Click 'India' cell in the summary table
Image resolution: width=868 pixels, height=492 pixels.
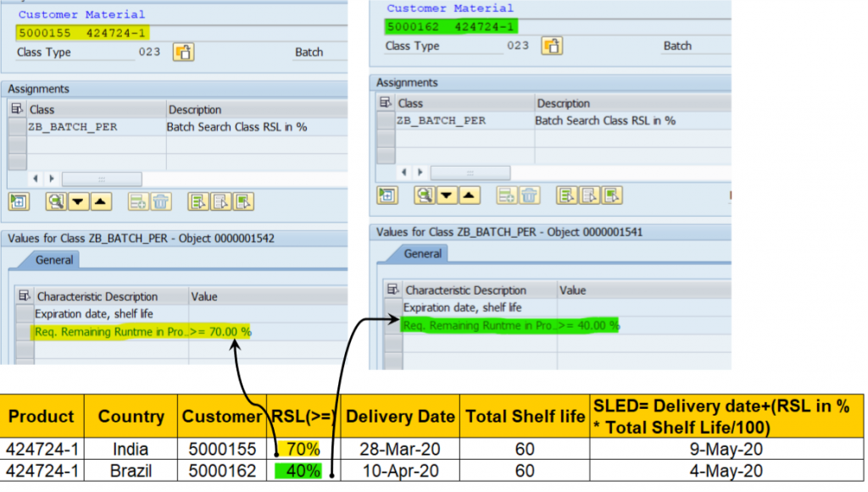coord(131,449)
